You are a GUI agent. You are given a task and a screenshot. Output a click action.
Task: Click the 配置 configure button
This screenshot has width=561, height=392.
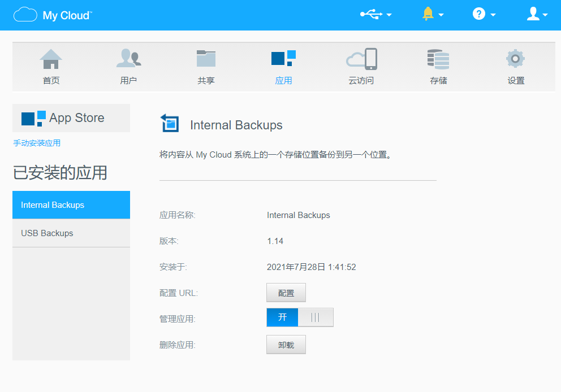point(286,293)
